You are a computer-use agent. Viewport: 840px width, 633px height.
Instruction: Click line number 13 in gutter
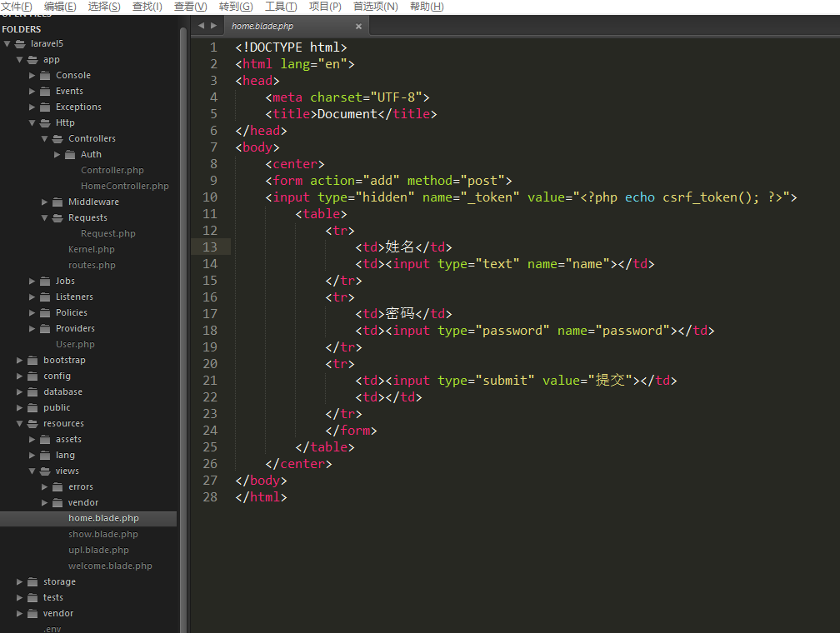[210, 247]
